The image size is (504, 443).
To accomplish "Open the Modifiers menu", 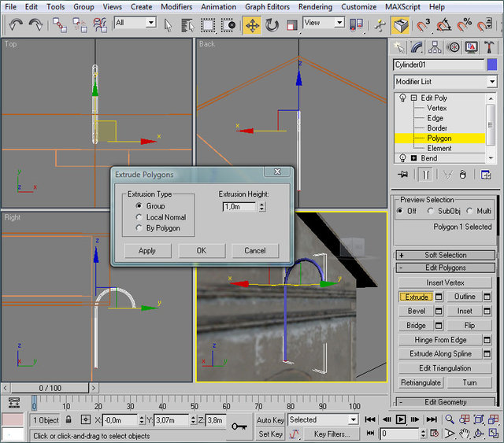I will tap(176, 6).
